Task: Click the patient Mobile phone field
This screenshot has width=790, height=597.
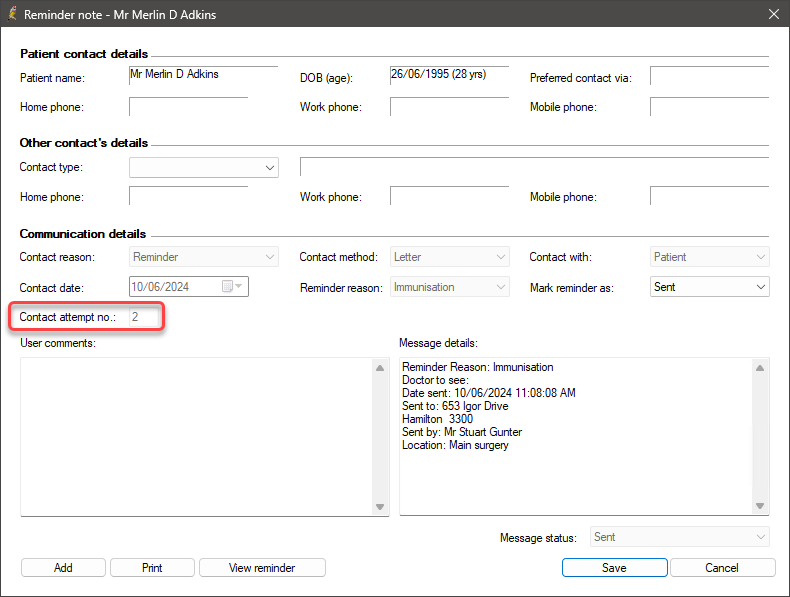Action: pyautogui.click(x=709, y=106)
